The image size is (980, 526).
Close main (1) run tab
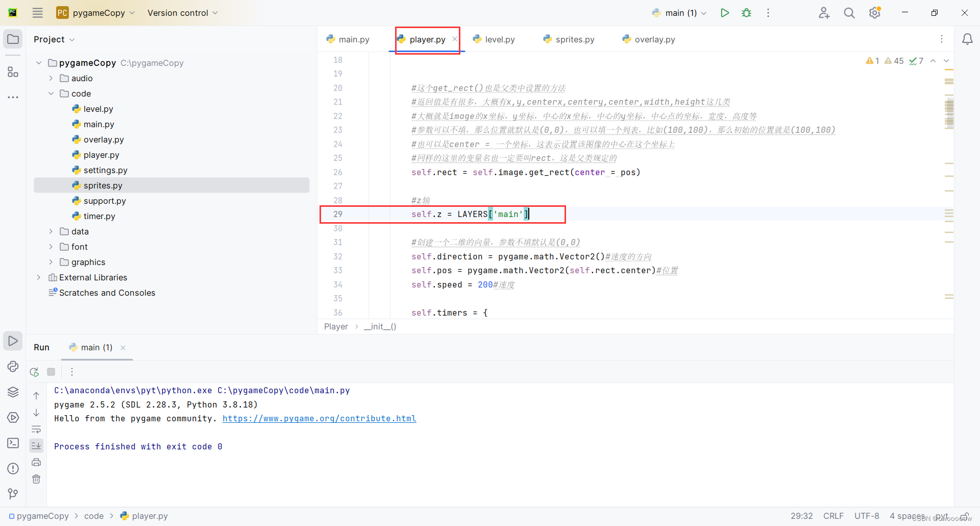coord(123,348)
